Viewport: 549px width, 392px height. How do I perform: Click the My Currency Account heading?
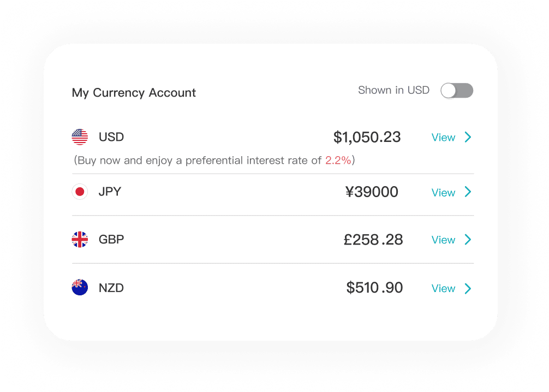point(134,93)
